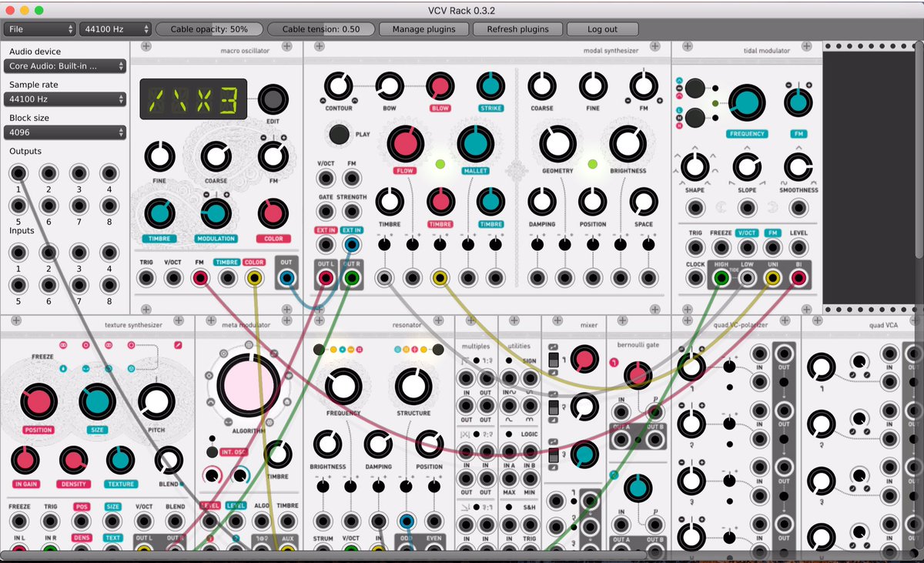Toggle tidal modulator lower range button

coord(695,118)
